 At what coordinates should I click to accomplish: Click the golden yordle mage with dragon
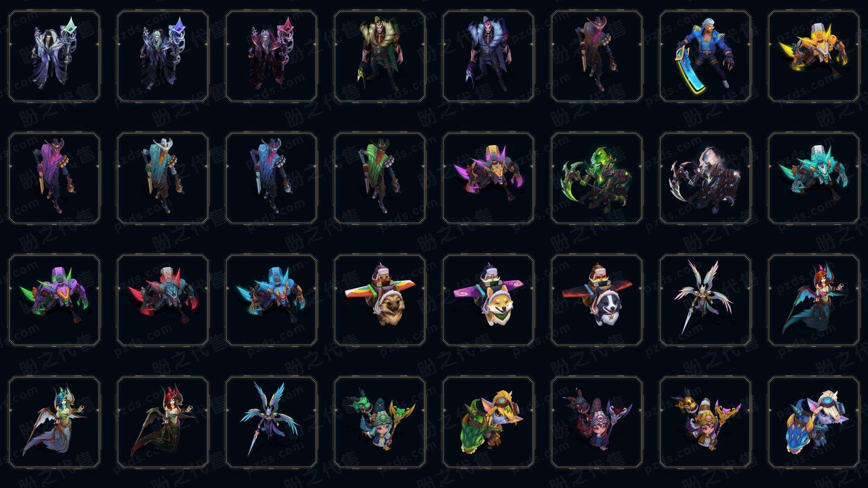(705, 422)
